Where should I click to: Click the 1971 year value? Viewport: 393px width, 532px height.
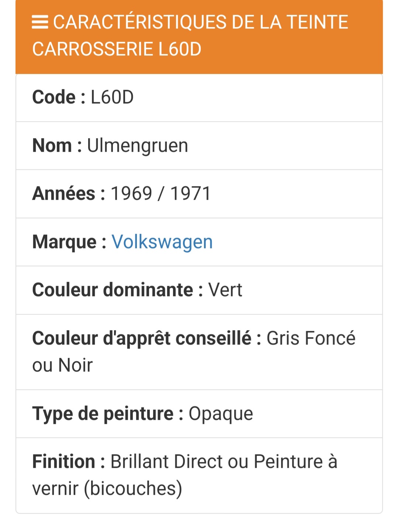[190, 194]
